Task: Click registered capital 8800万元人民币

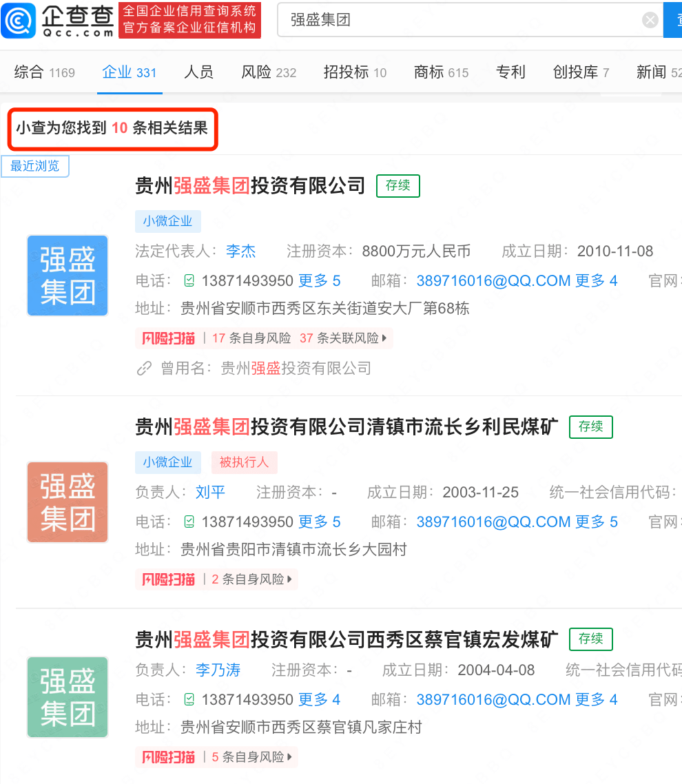Action: [417, 251]
